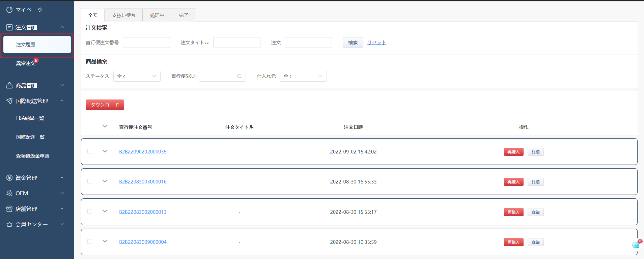Click the マイページ dashboard icon
This screenshot has height=259, width=644.
coord(9,10)
